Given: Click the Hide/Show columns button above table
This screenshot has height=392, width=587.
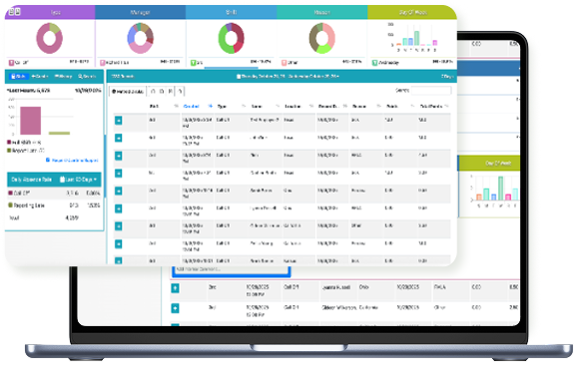Looking at the screenshot, I should tap(128, 92).
